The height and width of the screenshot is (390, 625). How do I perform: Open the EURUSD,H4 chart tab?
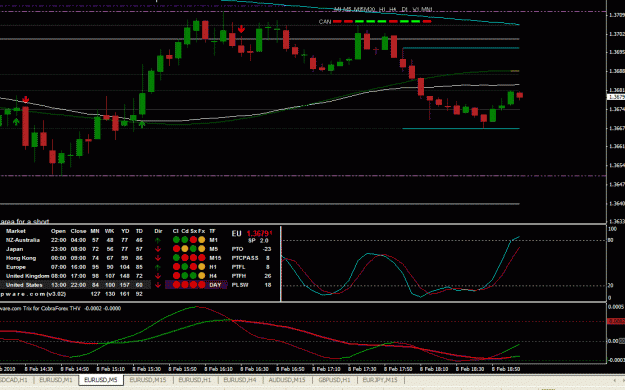(x=240, y=380)
